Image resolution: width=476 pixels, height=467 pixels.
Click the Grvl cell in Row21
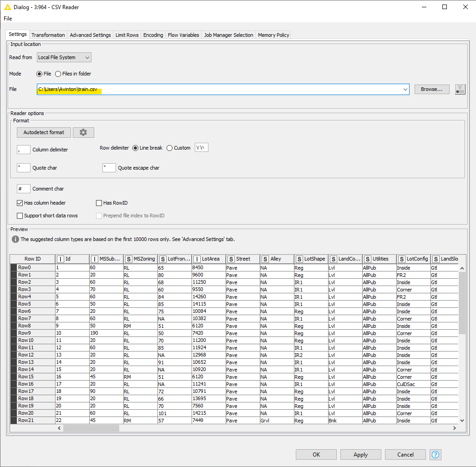[277, 421]
